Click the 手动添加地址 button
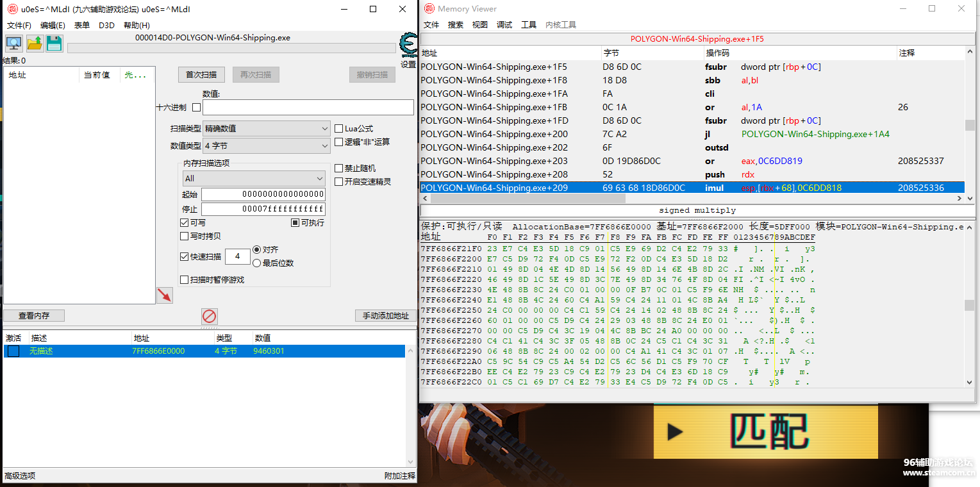The image size is (980, 487). tap(385, 316)
